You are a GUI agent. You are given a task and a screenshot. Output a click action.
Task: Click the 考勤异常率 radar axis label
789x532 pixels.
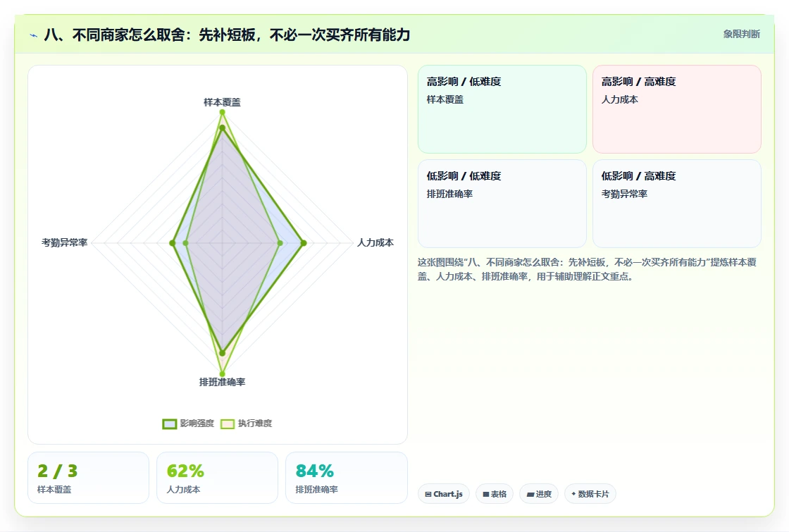(64, 242)
